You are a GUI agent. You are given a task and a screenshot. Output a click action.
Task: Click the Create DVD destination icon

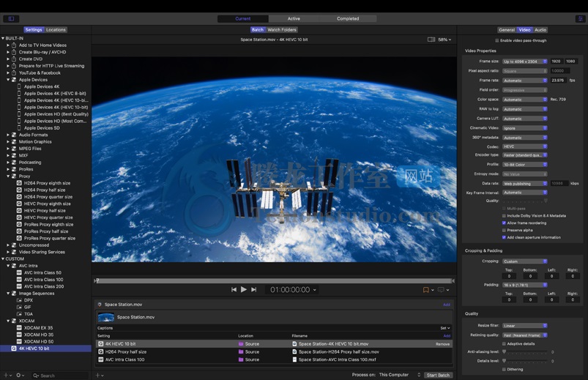coord(14,59)
